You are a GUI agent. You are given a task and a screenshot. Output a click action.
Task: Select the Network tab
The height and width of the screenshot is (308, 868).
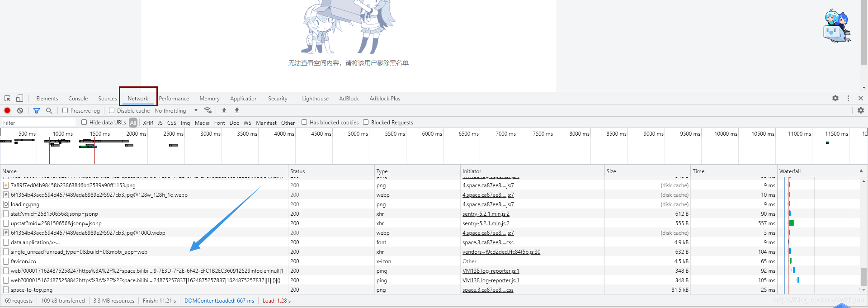[x=138, y=99]
